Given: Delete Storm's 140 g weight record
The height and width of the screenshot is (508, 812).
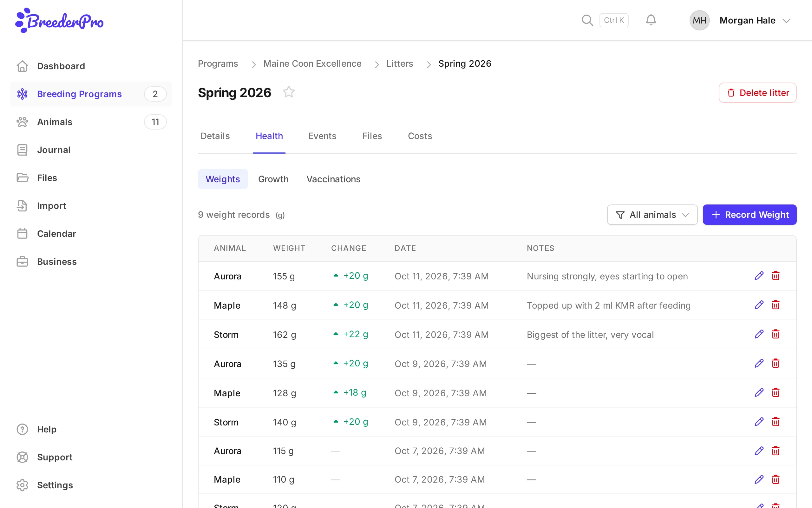Looking at the screenshot, I should [x=776, y=422].
